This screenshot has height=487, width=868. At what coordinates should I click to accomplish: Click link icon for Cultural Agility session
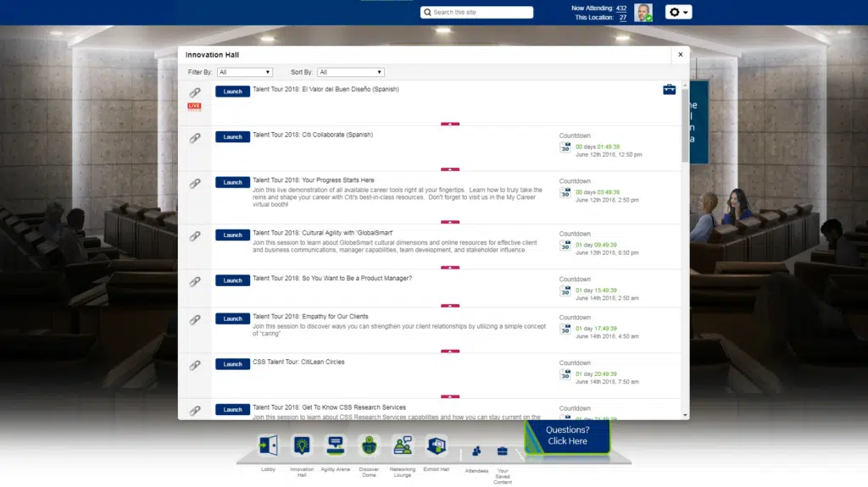click(195, 236)
